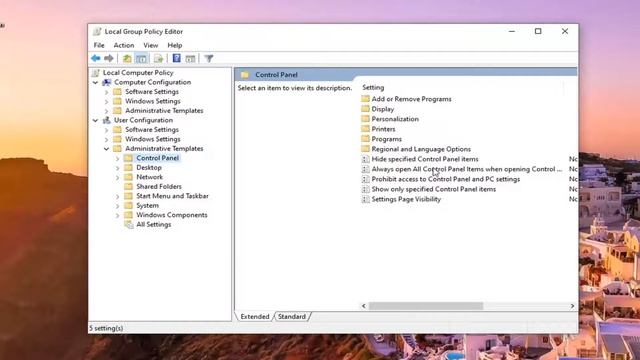Image resolution: width=640 pixels, height=360 pixels.
Task: Switch to the Standard tab
Action: coord(291,316)
